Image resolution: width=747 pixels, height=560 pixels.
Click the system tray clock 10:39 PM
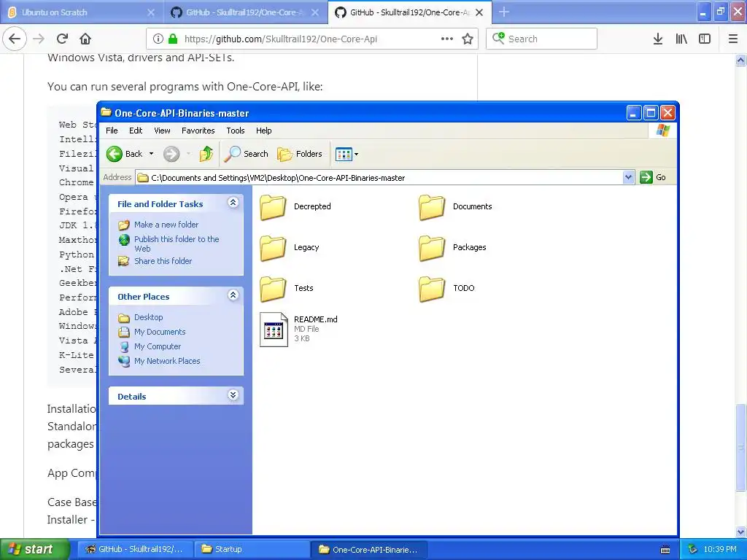(720, 549)
